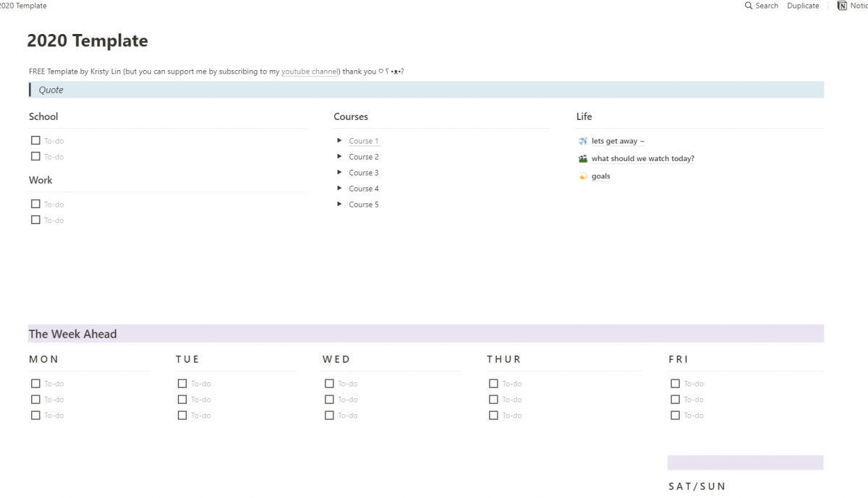The image size is (868, 498).
Task: Mark first To-do under WED done
Action: [x=329, y=383]
